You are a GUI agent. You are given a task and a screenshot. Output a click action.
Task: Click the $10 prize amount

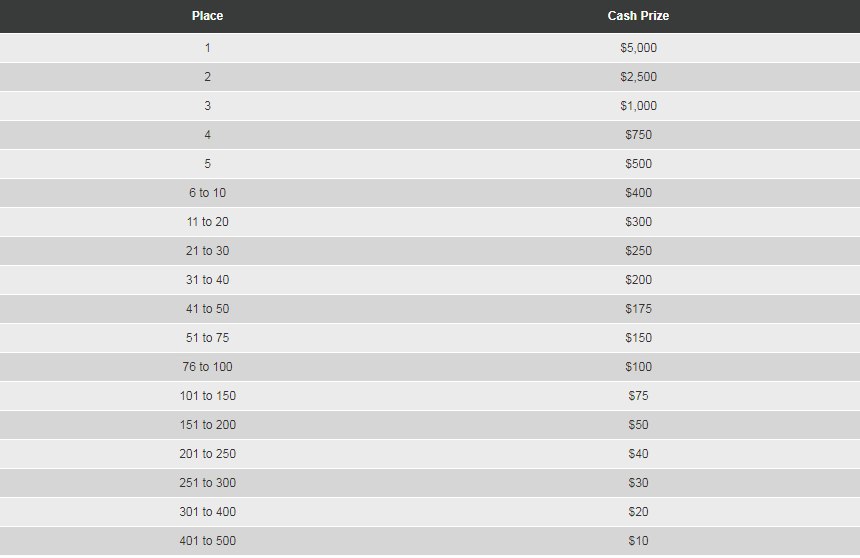(638, 540)
